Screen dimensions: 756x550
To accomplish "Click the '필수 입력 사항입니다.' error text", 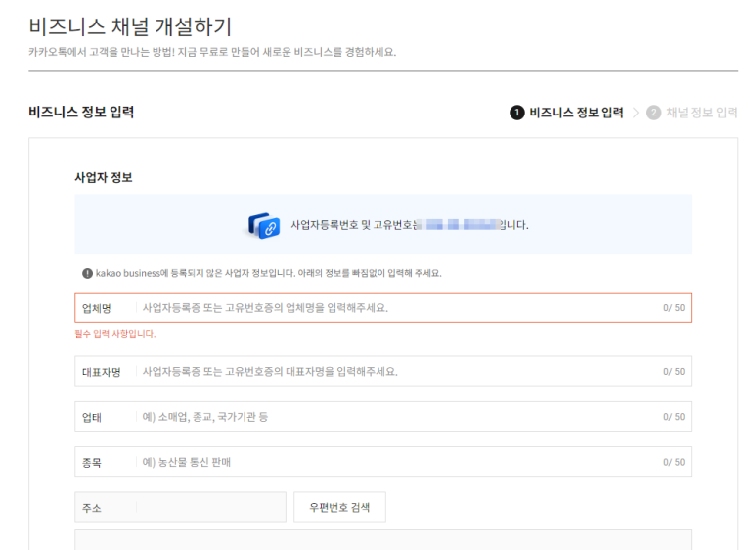I will pyautogui.click(x=115, y=334).
